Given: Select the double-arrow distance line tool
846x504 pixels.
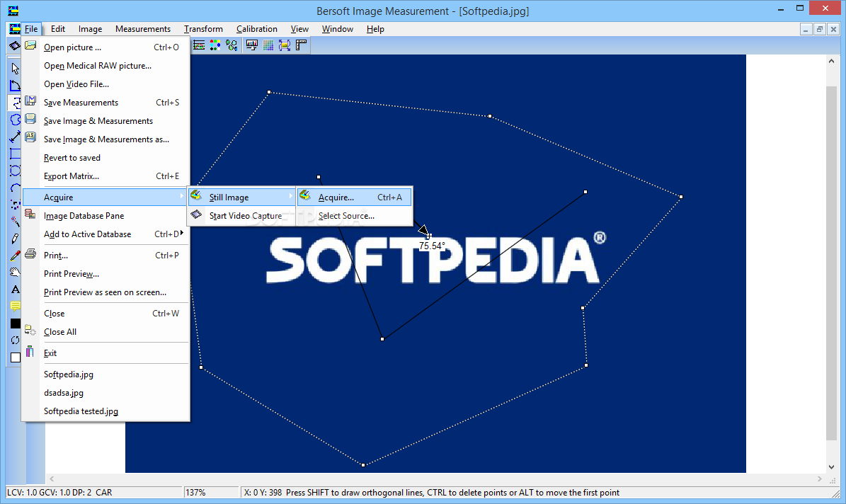Looking at the screenshot, I should click(x=15, y=137).
